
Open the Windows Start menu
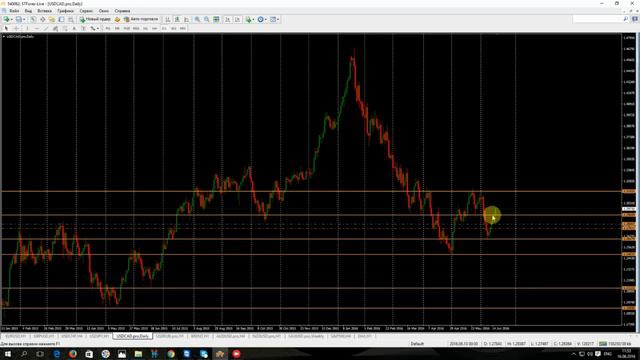pyautogui.click(x=8, y=354)
